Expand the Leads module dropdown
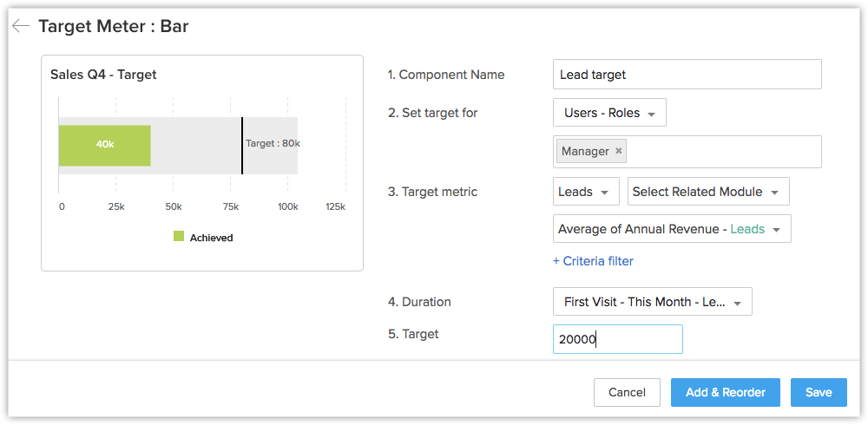This screenshot has height=425, width=868. 585,192
